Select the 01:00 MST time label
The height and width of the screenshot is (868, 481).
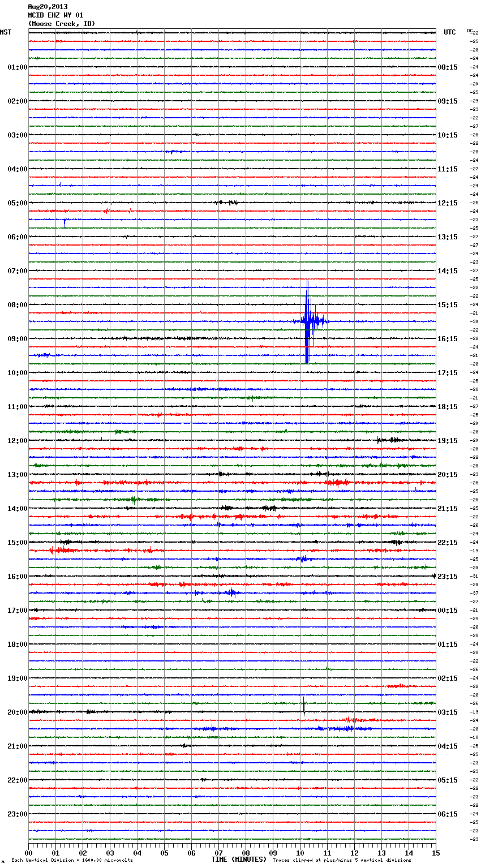[18, 67]
